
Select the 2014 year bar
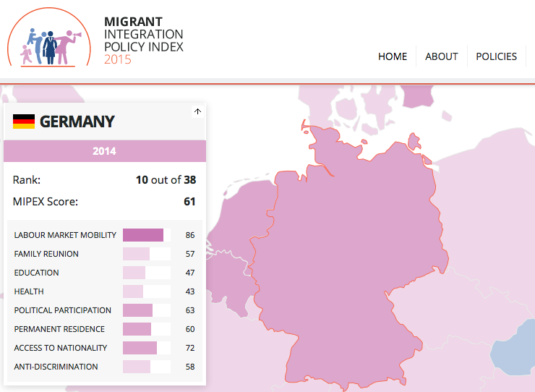tap(105, 151)
